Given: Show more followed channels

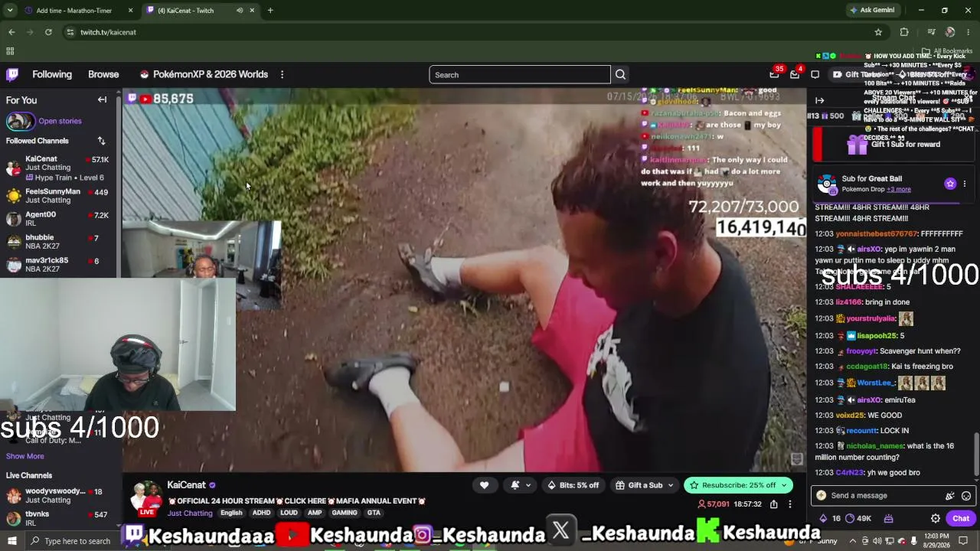Looking at the screenshot, I should [24, 456].
